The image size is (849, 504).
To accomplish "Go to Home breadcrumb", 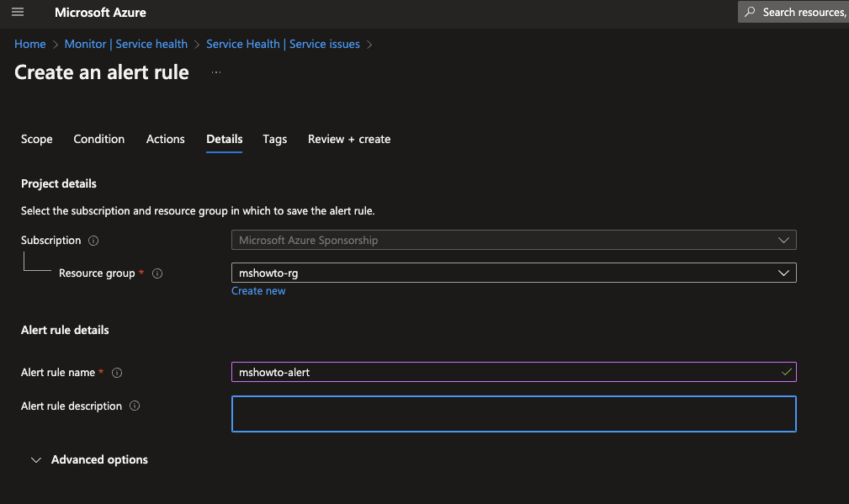I will [29, 44].
